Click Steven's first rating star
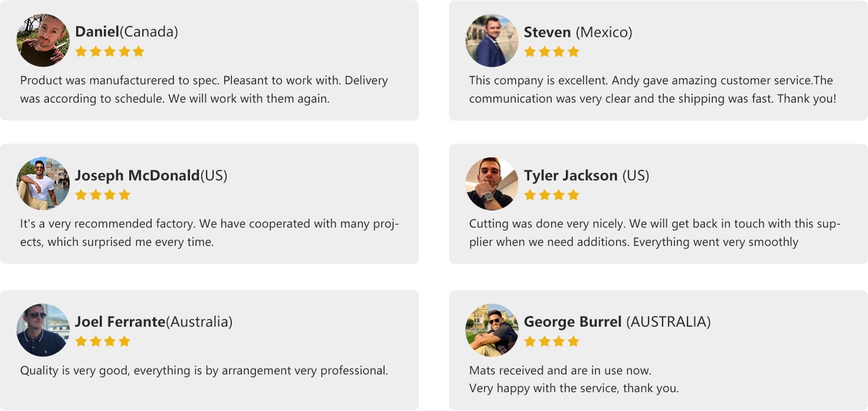Image resolution: width=868 pixels, height=411 pixels. [530, 51]
